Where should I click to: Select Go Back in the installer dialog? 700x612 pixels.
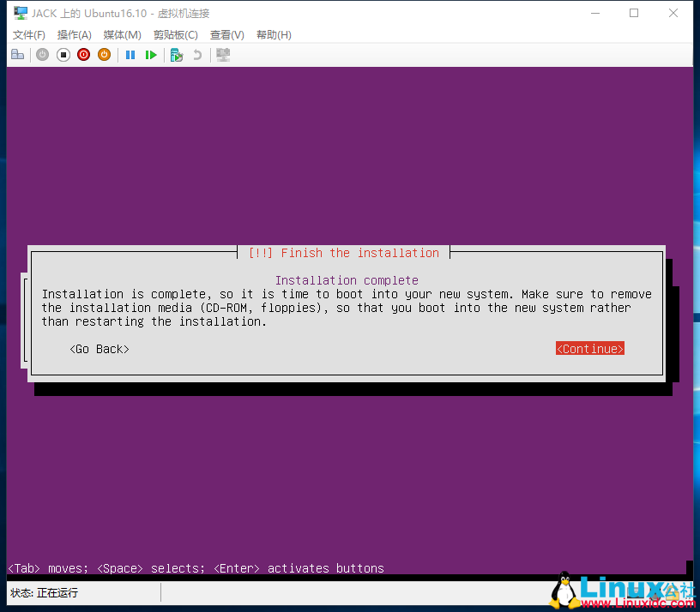click(99, 349)
